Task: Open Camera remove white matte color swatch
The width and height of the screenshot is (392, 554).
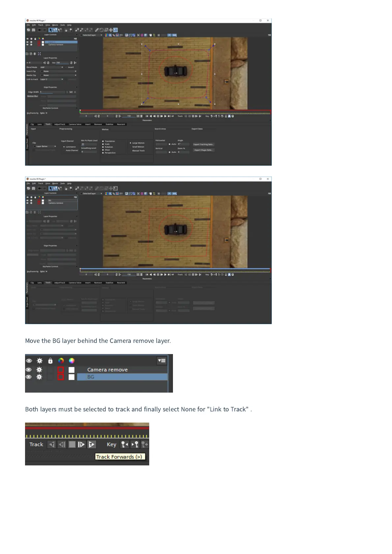Action: coord(71,370)
